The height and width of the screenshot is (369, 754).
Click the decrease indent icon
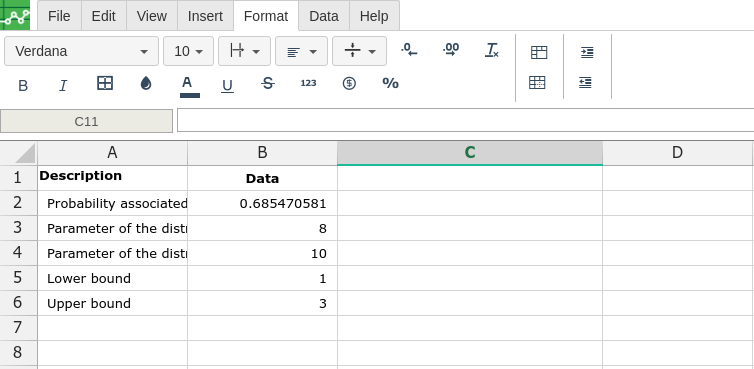585,83
